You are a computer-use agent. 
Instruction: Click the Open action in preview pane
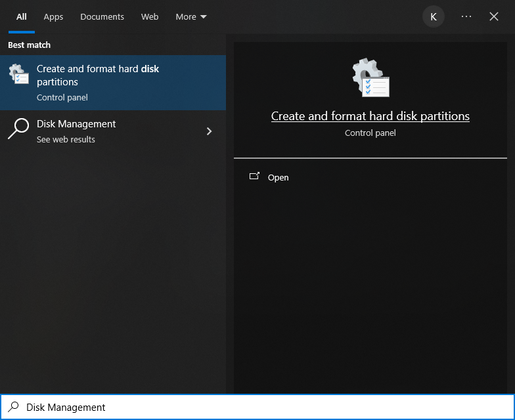[279, 177]
